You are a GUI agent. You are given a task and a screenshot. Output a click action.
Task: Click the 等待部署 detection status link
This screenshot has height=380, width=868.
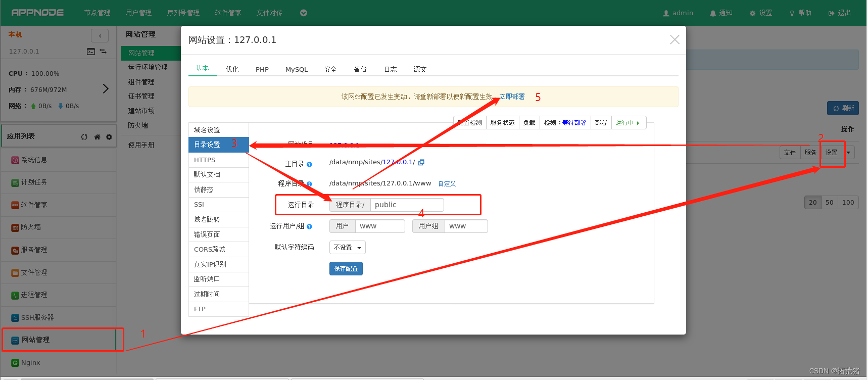pyautogui.click(x=574, y=123)
